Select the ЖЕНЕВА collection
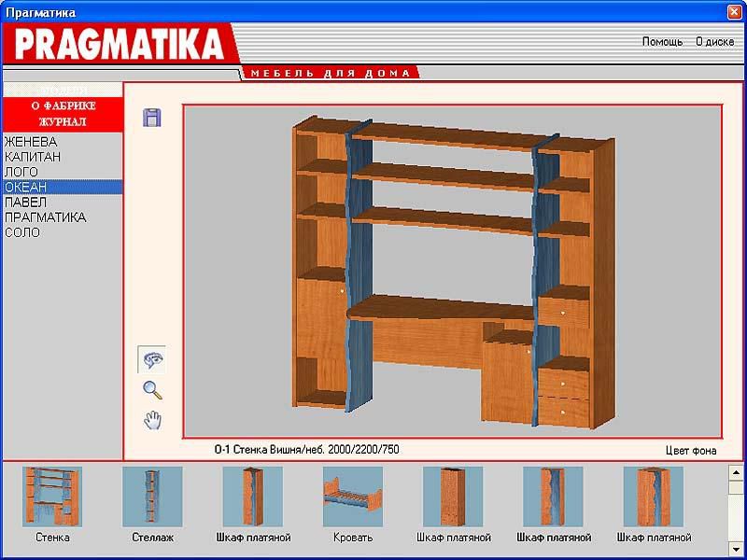The height and width of the screenshot is (560, 747). [31, 142]
